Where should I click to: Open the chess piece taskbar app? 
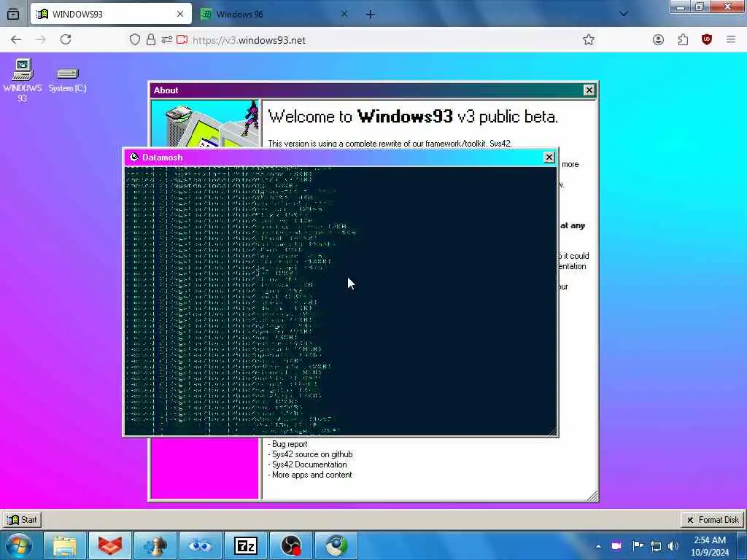point(155,545)
